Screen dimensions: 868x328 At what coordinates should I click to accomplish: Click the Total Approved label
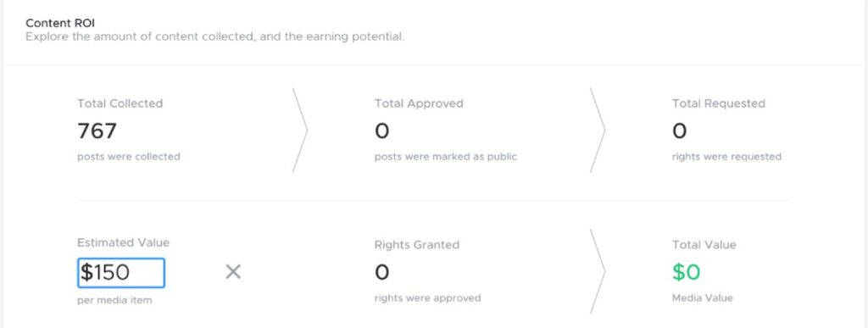[x=419, y=103]
